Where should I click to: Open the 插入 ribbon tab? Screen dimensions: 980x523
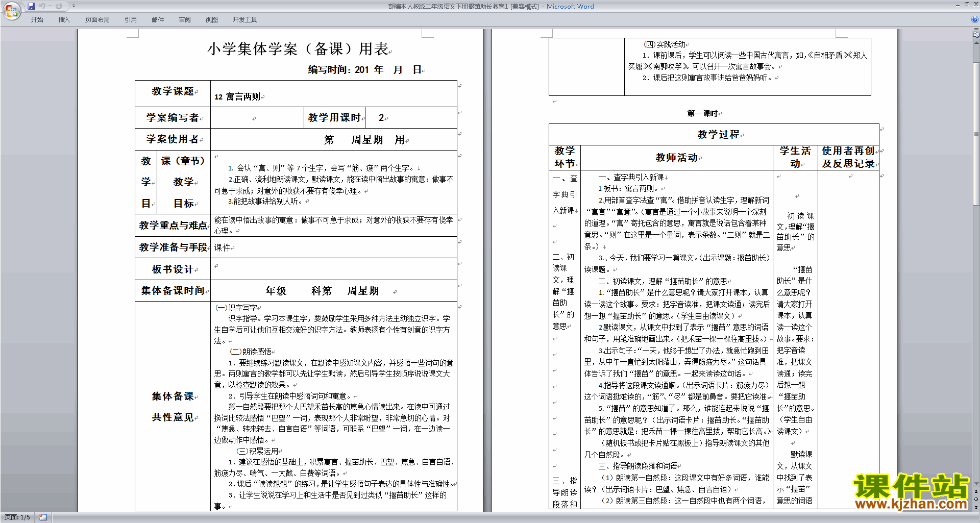[x=64, y=20]
